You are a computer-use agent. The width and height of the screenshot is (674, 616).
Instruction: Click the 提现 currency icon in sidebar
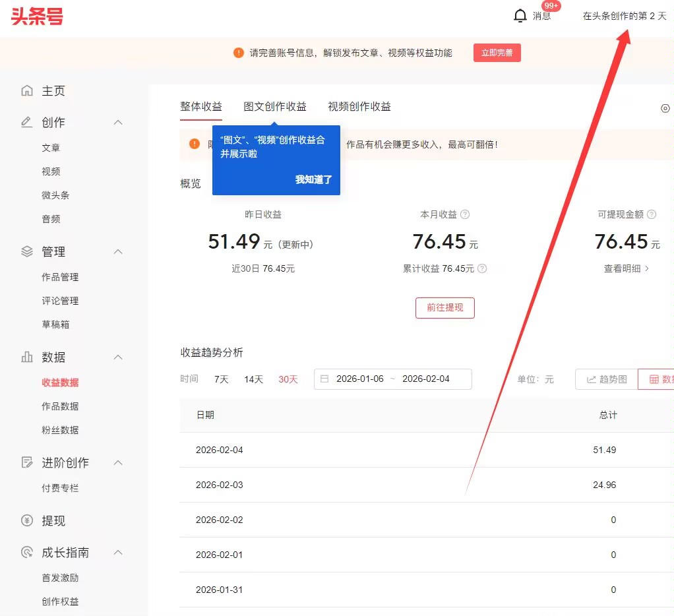(x=26, y=520)
